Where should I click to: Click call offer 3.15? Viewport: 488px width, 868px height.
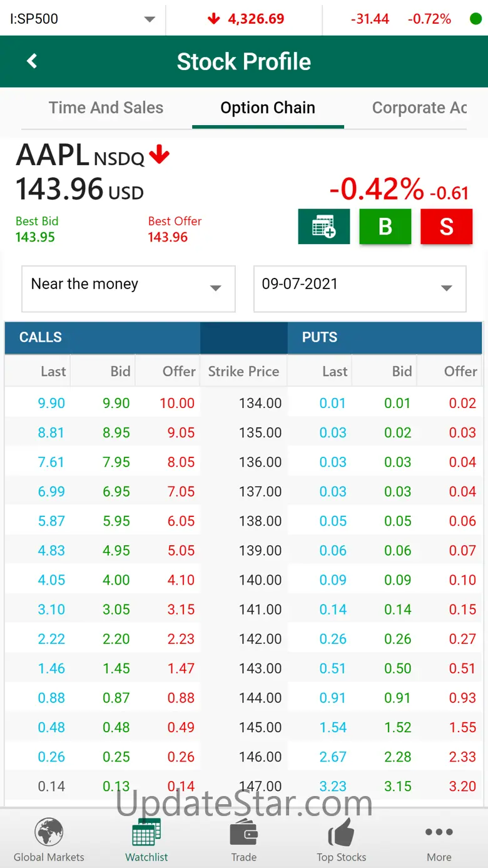coord(181,609)
